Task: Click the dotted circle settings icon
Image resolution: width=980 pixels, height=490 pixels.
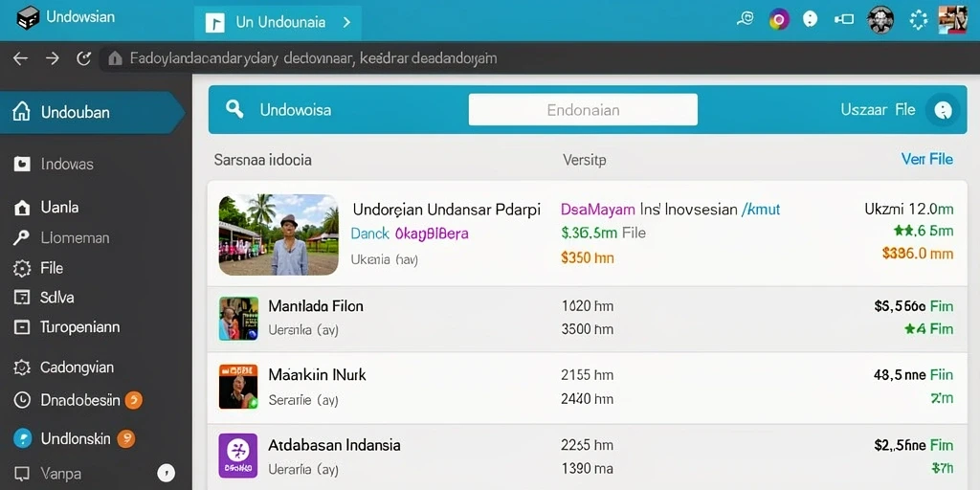Action: coord(918,20)
